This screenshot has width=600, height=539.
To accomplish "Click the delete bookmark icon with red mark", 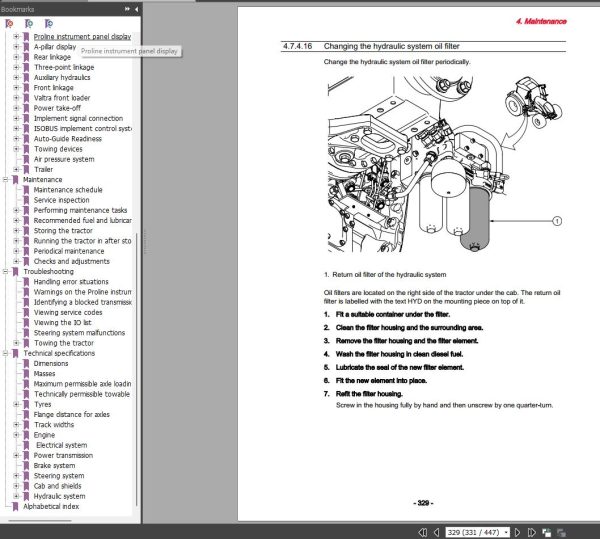I will pyautogui.click(x=9, y=24).
